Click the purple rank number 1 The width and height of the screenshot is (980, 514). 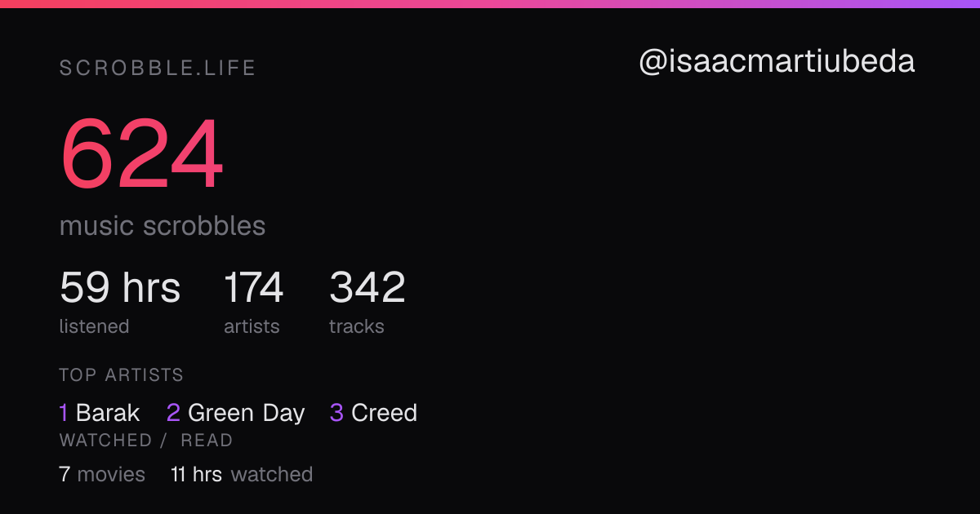[x=64, y=413]
